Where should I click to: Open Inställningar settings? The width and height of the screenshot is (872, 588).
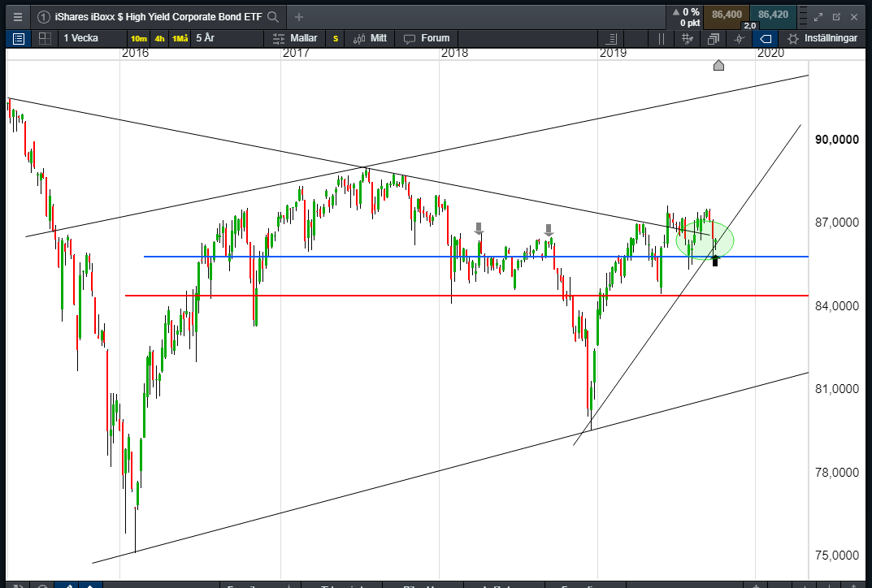click(822, 38)
